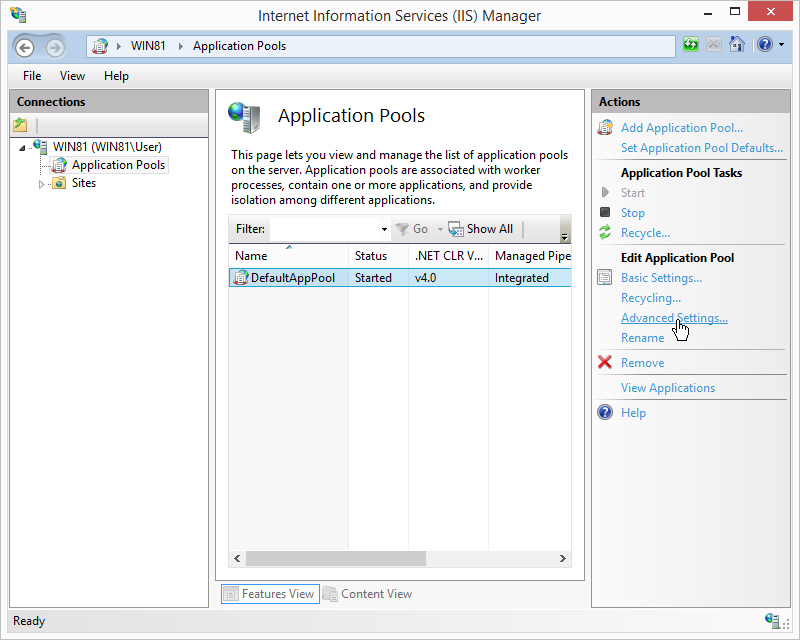This screenshot has width=800, height=640.
Task: Click the create connection icon in Connections
Action: [20, 125]
